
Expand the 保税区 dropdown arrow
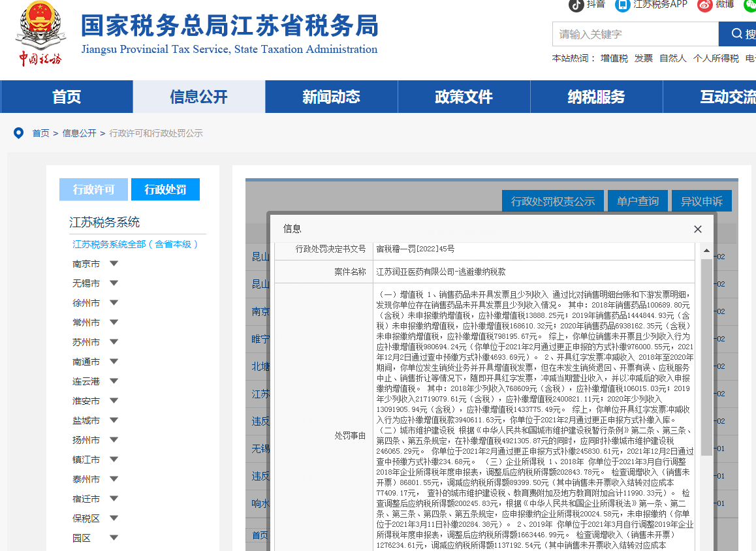click(x=114, y=518)
